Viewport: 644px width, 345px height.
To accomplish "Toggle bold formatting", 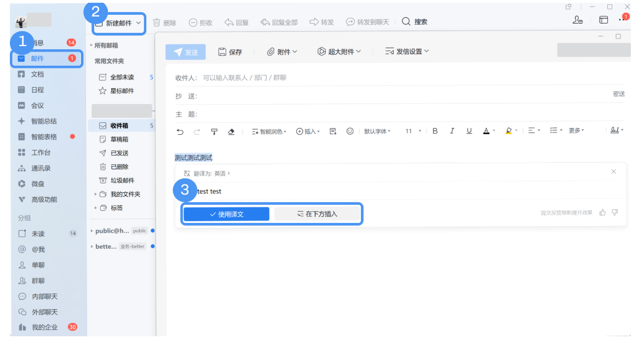I will (434, 131).
